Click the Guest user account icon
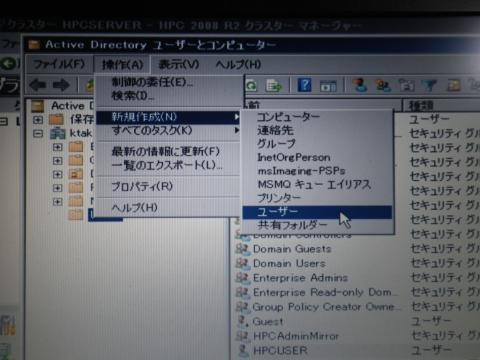Image resolution: width=480 pixels, height=360 pixels. 242,321
